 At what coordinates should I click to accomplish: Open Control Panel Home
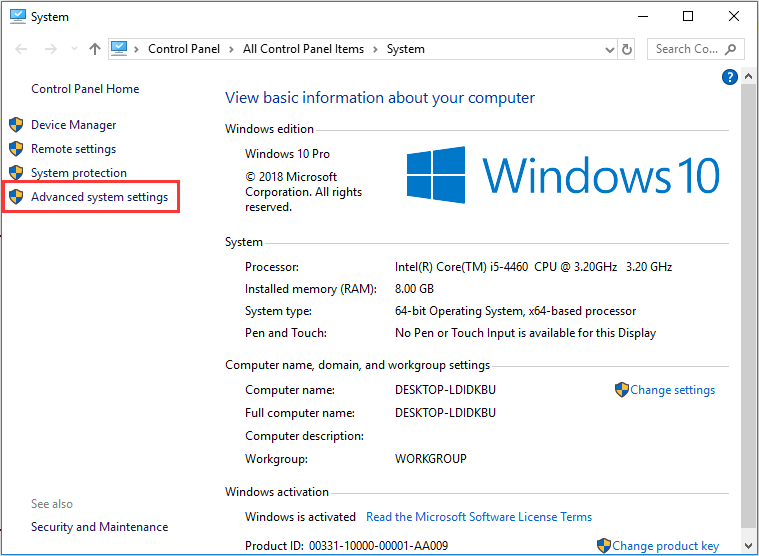pyautogui.click(x=85, y=89)
